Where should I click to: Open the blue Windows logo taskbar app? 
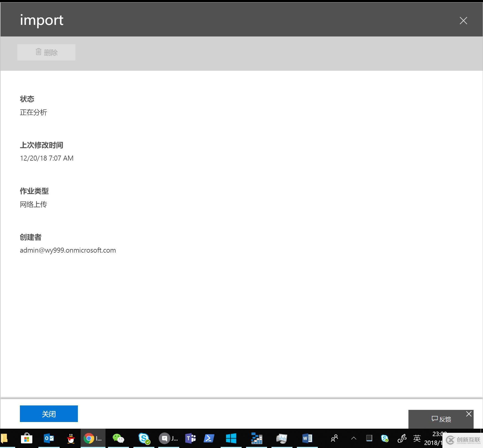[231, 438]
